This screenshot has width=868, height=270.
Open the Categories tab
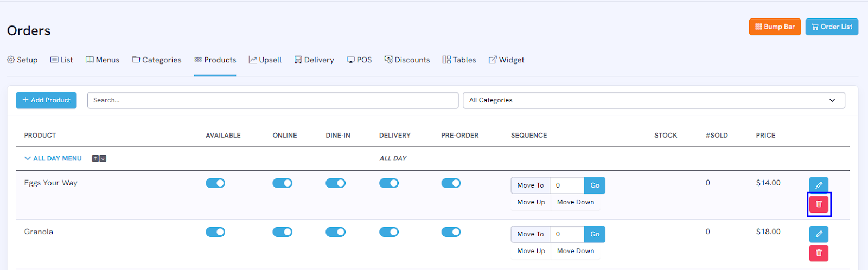click(157, 60)
